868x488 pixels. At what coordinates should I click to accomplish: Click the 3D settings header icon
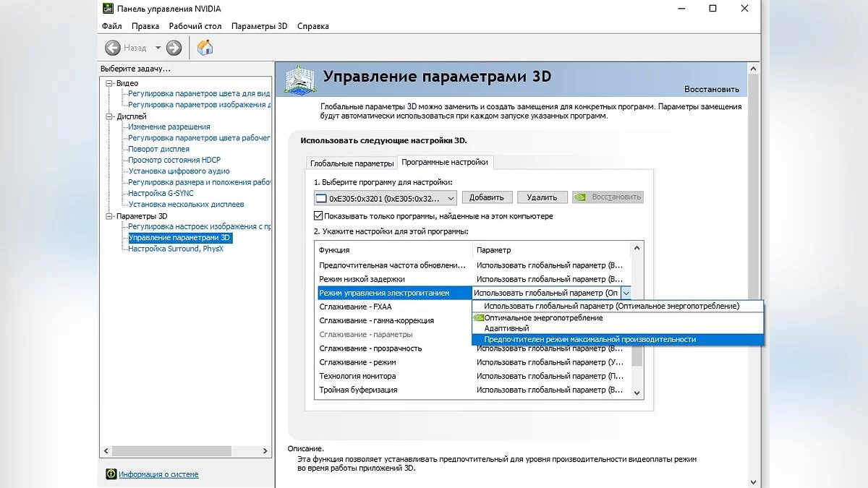(x=299, y=80)
